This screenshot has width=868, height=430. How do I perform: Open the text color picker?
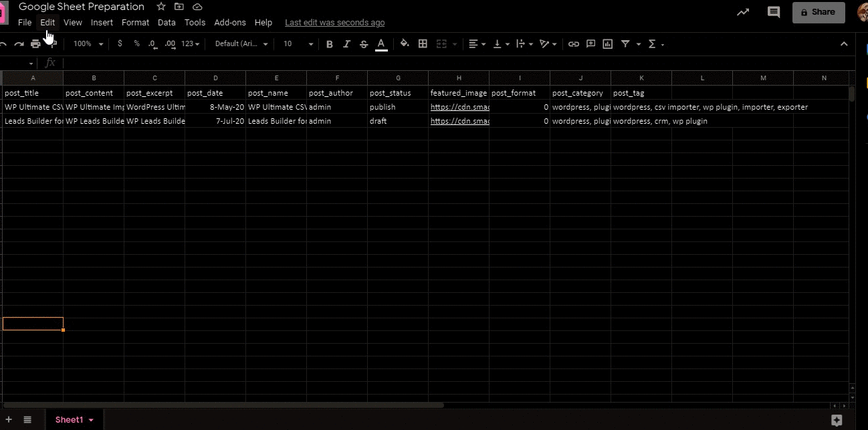tap(381, 44)
